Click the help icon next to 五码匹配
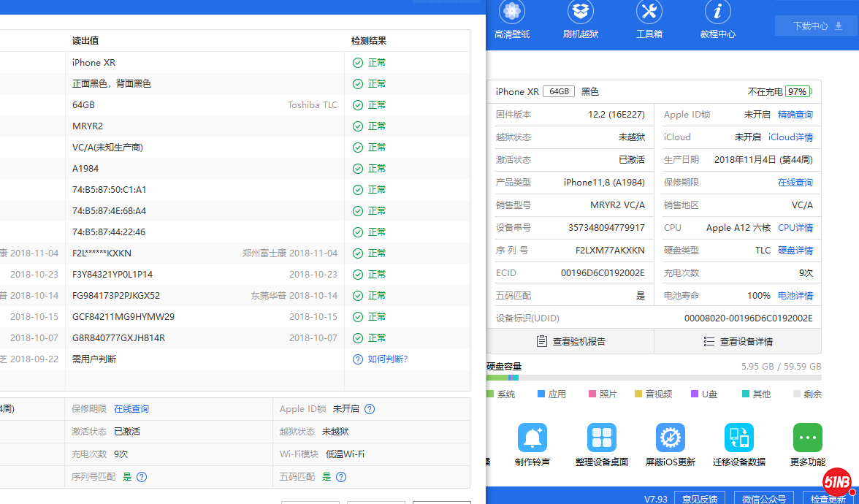 point(340,477)
